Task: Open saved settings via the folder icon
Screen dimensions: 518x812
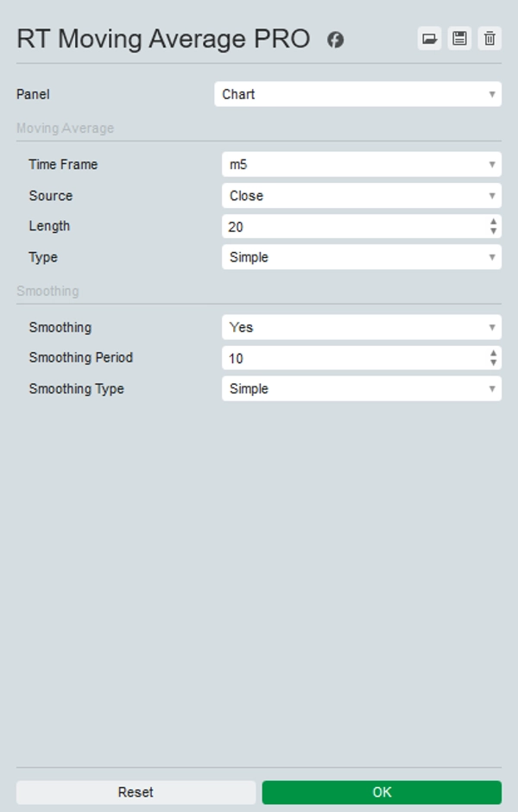Action: tap(429, 39)
